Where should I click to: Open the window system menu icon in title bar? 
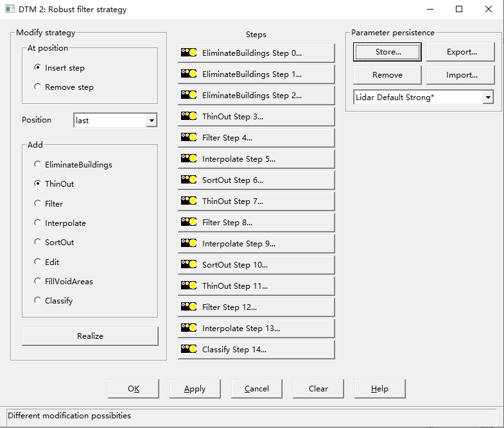(x=10, y=10)
